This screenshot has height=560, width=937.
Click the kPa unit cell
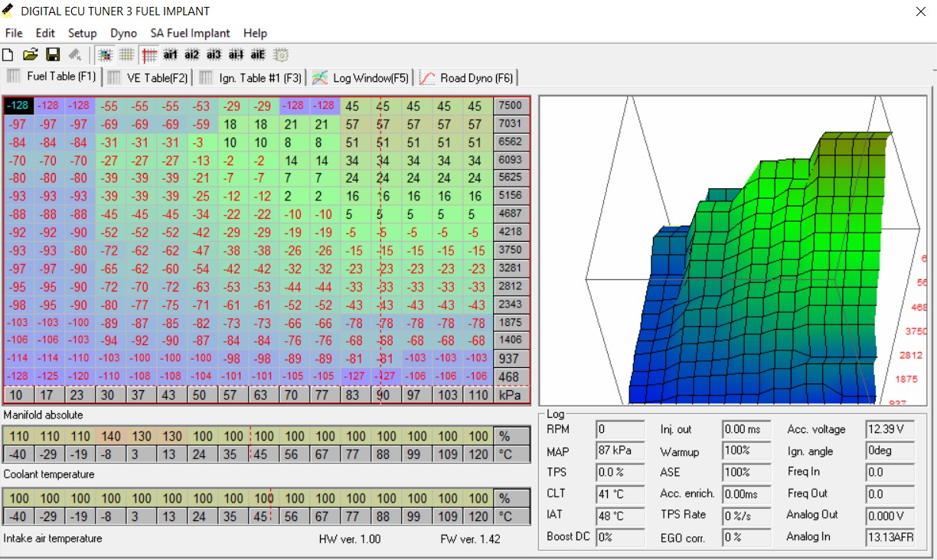point(511,395)
